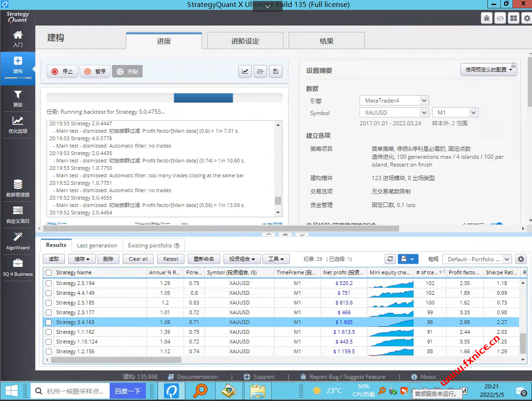532x401 pixels.
Task: Check the box for Strategy 2.5.185
Action: tap(48, 303)
